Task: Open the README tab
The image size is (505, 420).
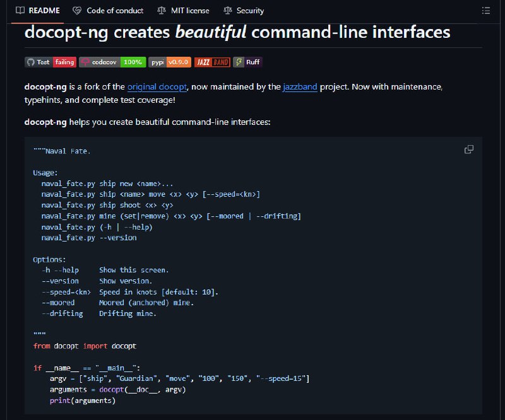Action: 38,11
